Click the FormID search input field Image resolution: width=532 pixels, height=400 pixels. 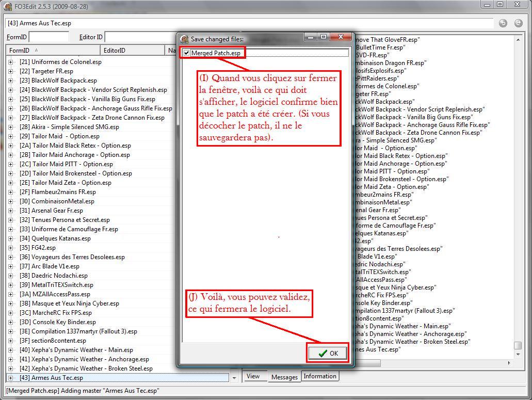click(x=49, y=37)
